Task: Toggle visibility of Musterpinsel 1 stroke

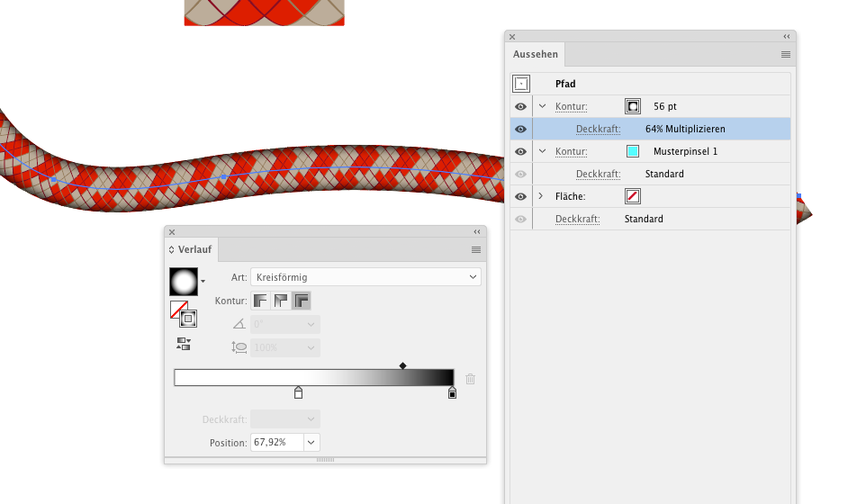Action: coord(520,151)
